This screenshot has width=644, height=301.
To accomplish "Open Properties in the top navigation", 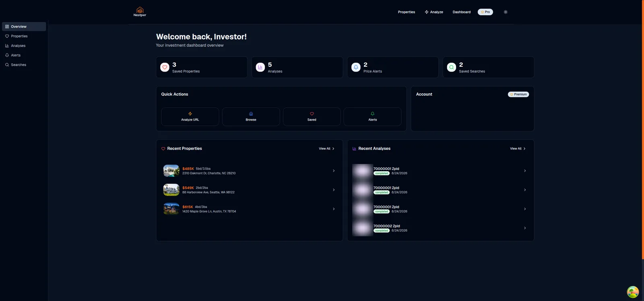I will [x=407, y=12].
